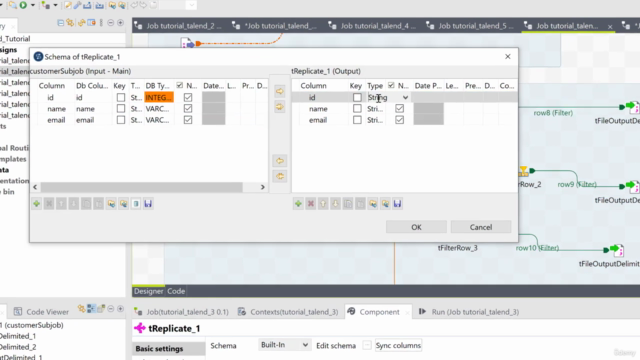Click the DB type mapping icon under input schema
This screenshot has width=640, height=360.
(x=136, y=204)
